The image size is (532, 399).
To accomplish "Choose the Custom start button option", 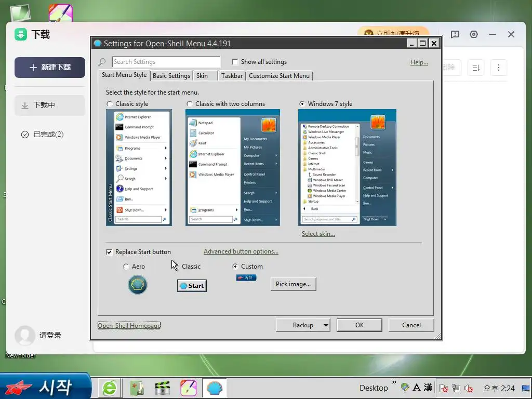I will pyautogui.click(x=235, y=267).
